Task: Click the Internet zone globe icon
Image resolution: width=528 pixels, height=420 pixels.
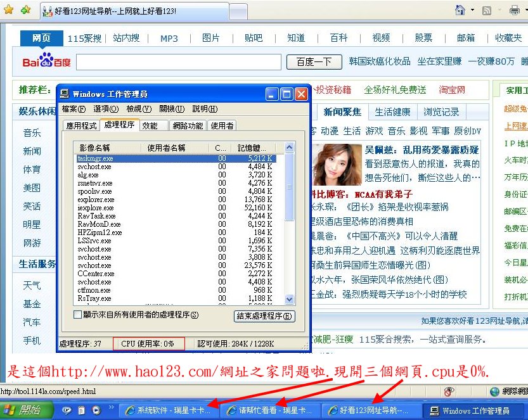Action: pyautogui.click(x=494, y=391)
